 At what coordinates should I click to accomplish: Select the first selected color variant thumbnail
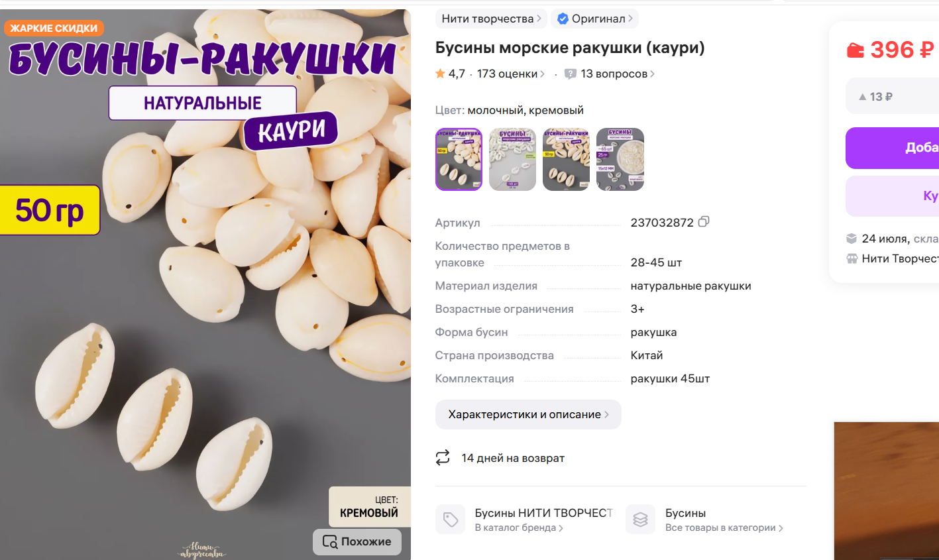click(x=459, y=159)
